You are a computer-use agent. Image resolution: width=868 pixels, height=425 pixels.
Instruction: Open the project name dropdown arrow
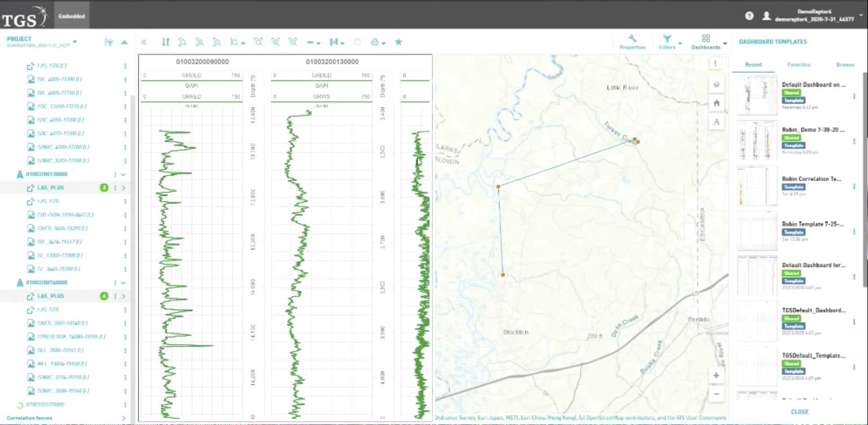[x=75, y=42]
